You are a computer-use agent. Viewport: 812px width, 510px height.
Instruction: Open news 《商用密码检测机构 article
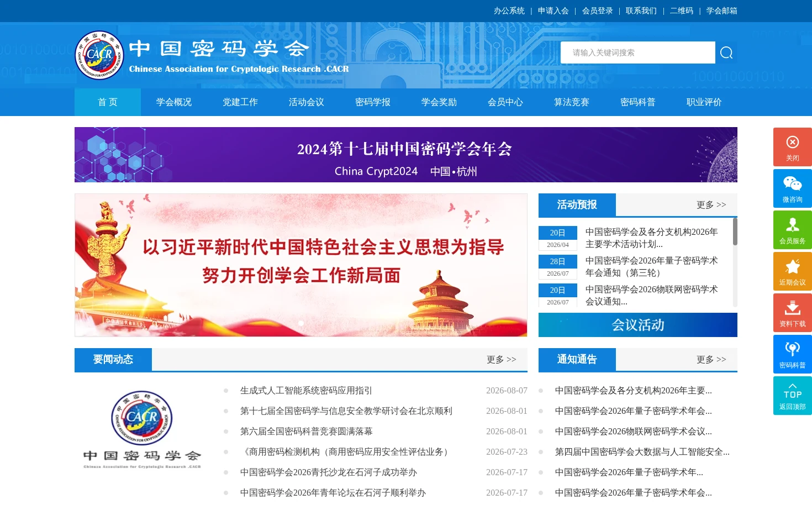[x=346, y=452]
